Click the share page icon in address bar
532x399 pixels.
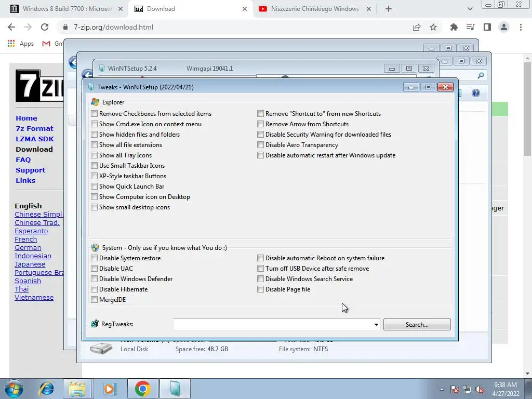417,27
